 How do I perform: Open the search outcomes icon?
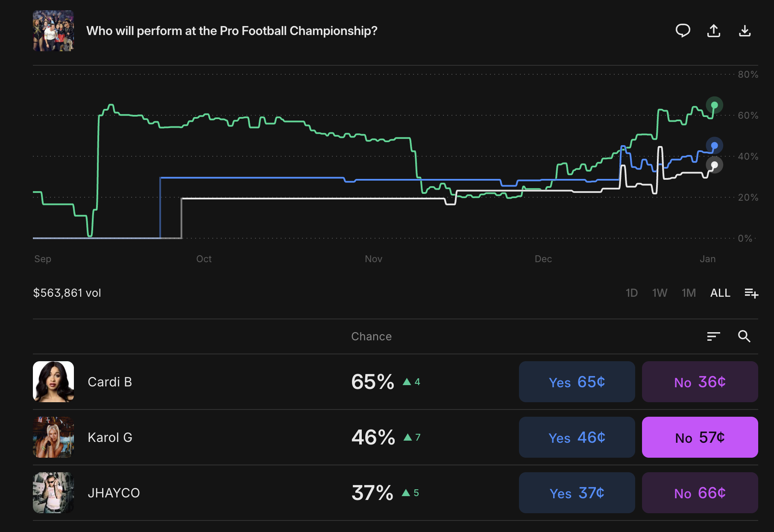pos(745,336)
